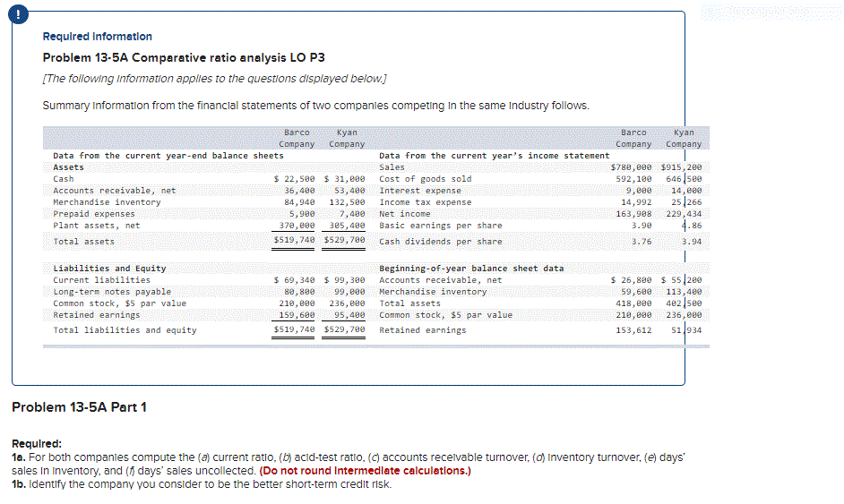Click the 'Basic earnings per share' label
Image resolution: width=844 pixels, height=504 pixels.
[x=440, y=226]
